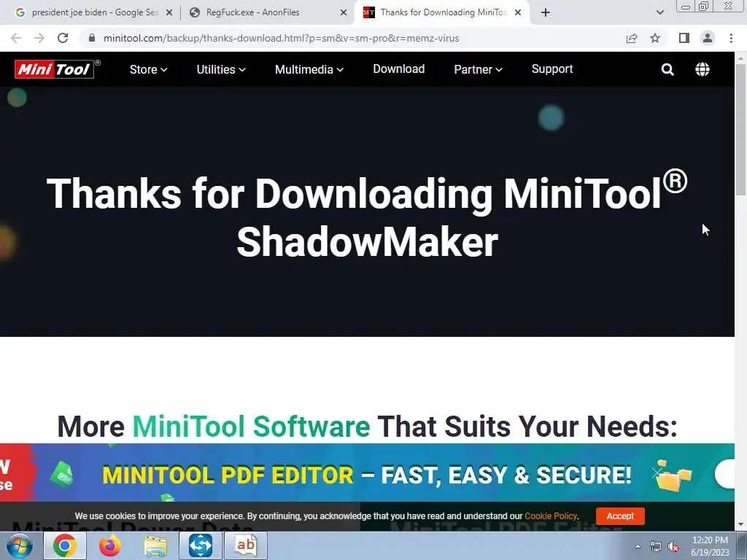The height and width of the screenshot is (560, 747).
Task: Click the network tray icon
Action: coord(656,547)
